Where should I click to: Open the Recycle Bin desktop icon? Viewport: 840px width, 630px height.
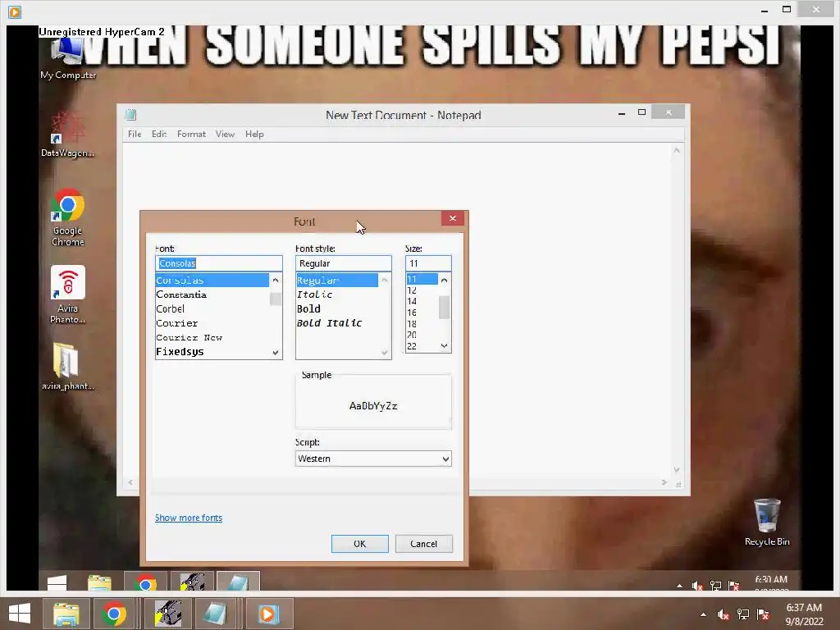[767, 523]
